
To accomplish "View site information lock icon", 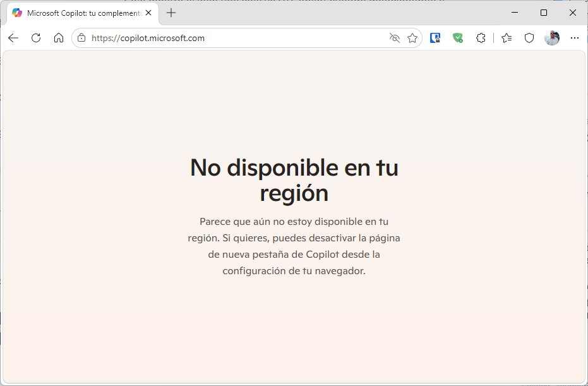I will [x=81, y=38].
